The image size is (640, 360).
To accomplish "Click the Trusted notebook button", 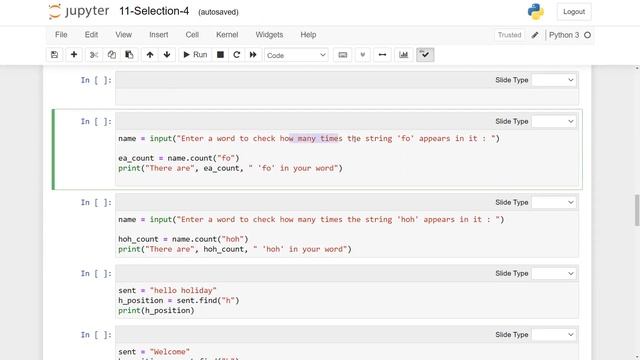I will (x=509, y=35).
